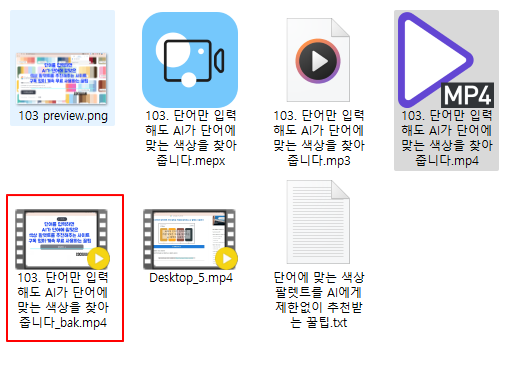Click the blue camera icon of the .mepx file
The image size is (513, 377).
(x=190, y=60)
